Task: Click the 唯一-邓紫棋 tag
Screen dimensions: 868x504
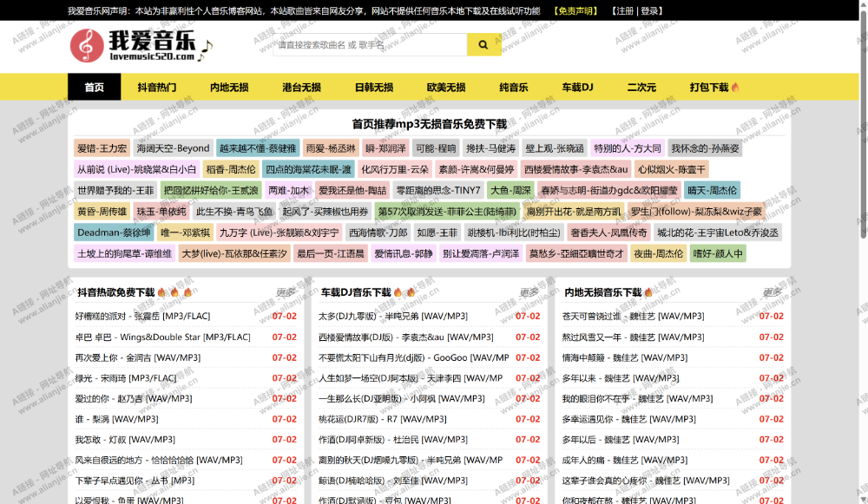Action: click(185, 232)
